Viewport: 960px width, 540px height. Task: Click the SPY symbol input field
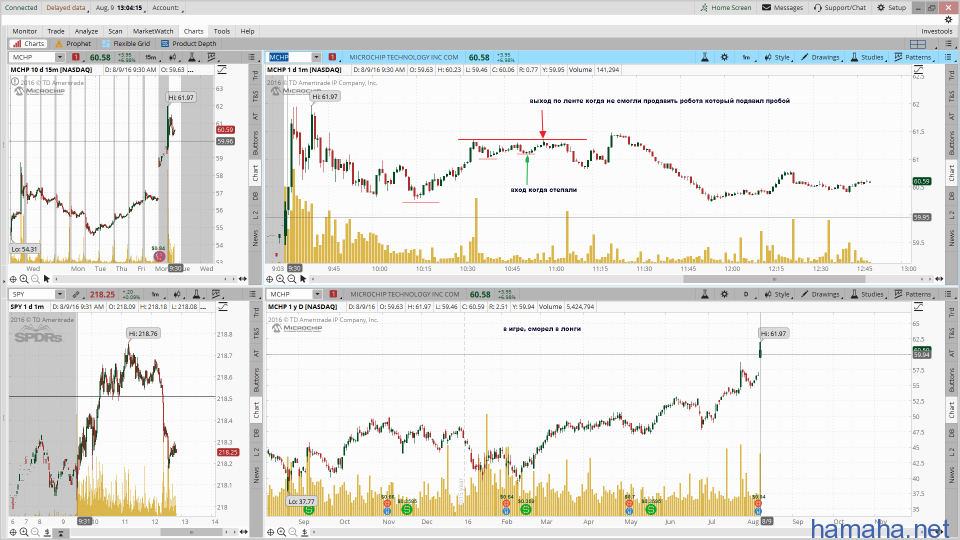(x=33, y=294)
